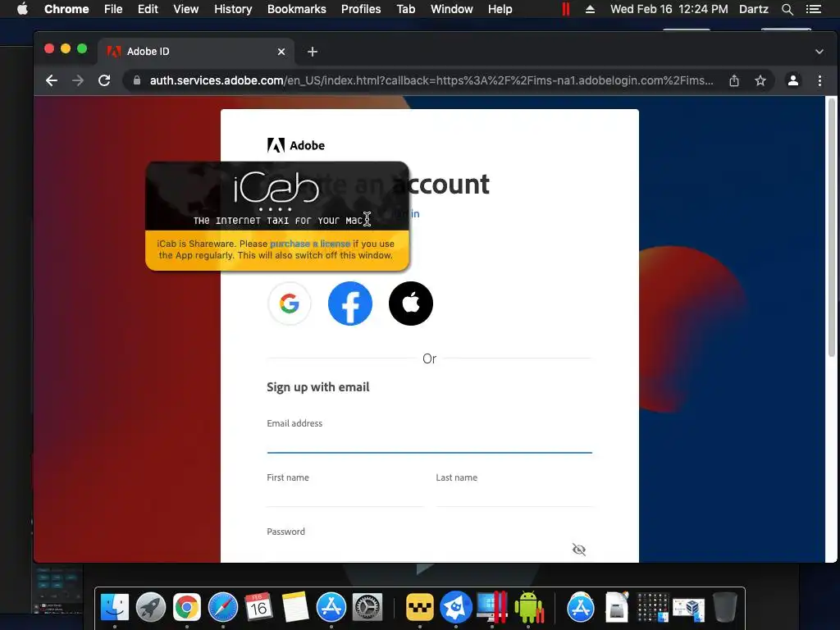Screen dimensions: 840x630
Task: Open the Window menu
Action: click(452, 9)
